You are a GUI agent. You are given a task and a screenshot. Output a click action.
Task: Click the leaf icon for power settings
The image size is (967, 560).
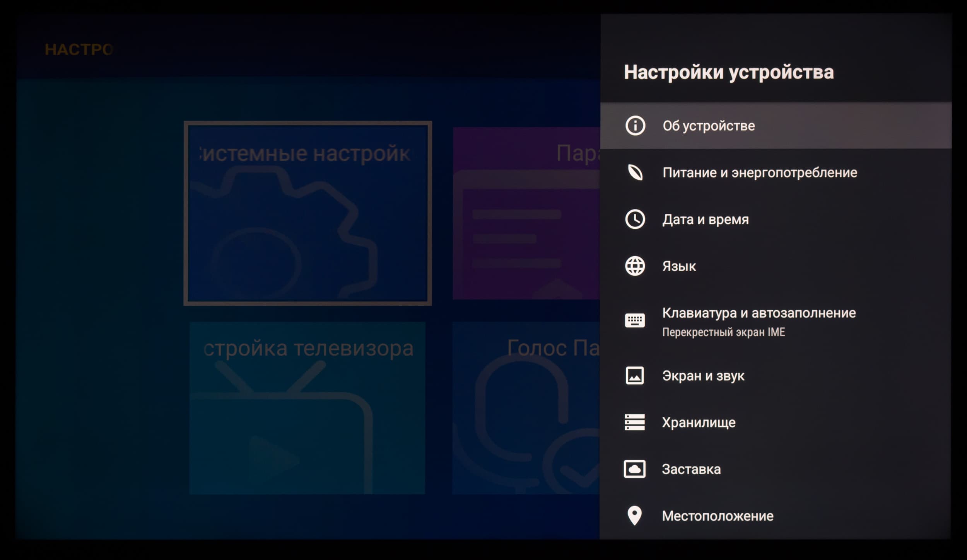pyautogui.click(x=635, y=172)
